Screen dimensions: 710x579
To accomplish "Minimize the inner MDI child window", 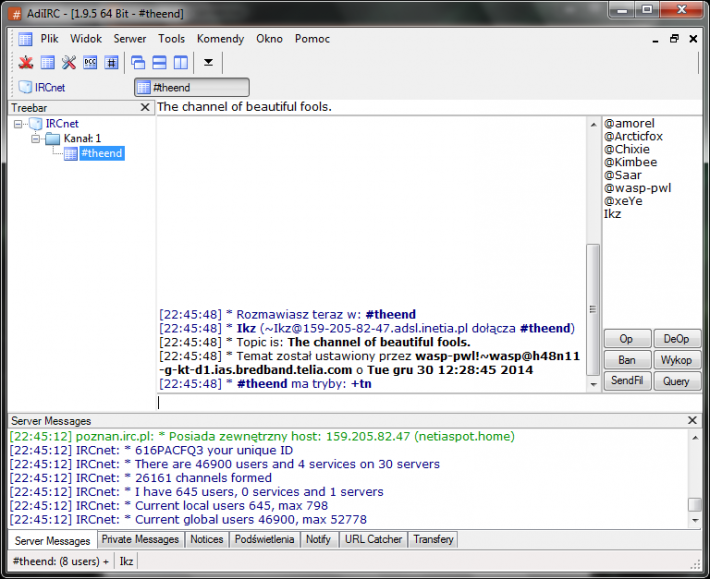I will click(655, 40).
